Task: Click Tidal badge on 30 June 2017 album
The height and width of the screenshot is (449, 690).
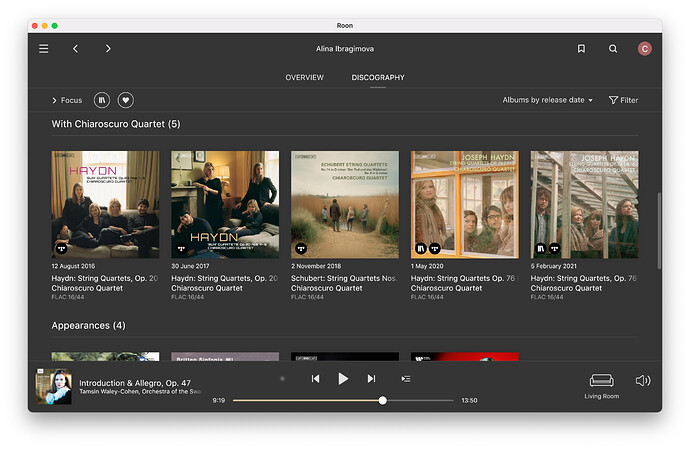Action: tap(181, 249)
